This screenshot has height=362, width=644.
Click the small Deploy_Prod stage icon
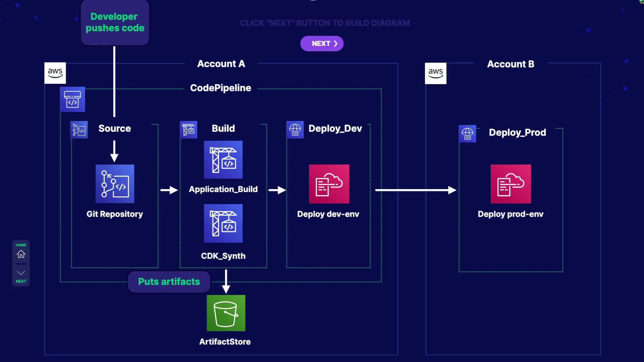tap(467, 134)
